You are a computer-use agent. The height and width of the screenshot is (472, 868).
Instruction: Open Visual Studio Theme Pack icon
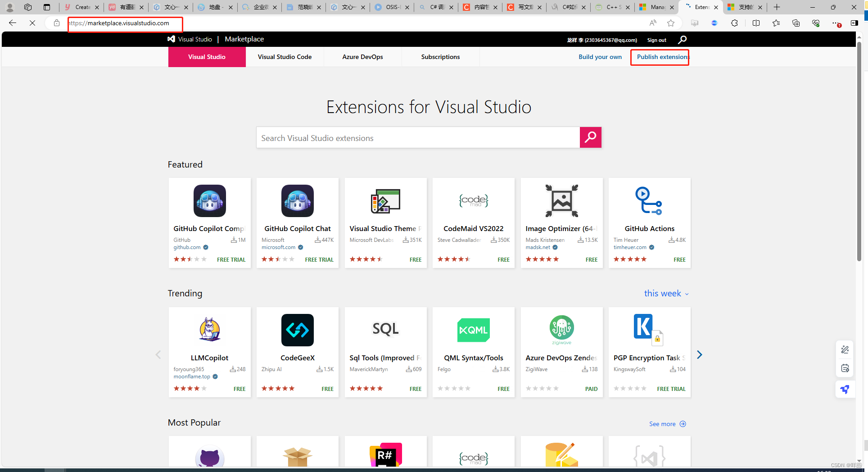(385, 201)
